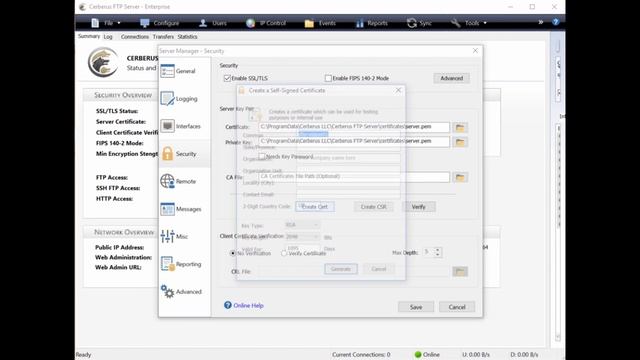Click the Advanced button in Security
The width and height of the screenshot is (640, 360).
pyautogui.click(x=451, y=78)
